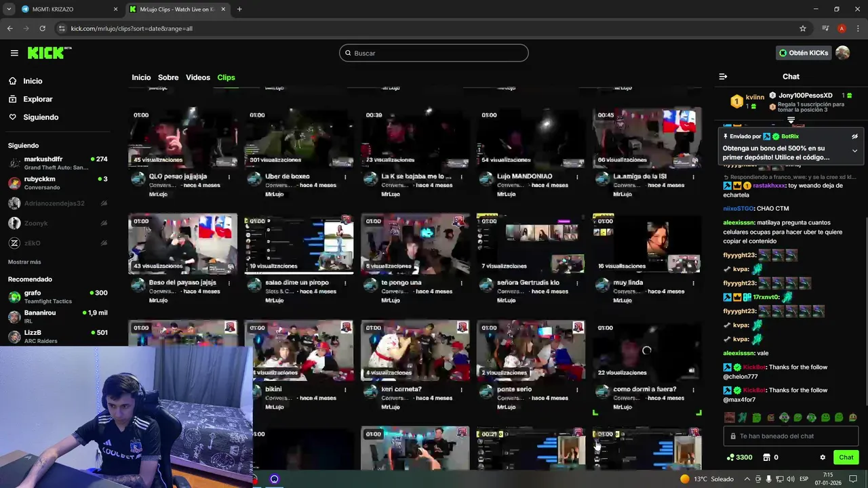
Task: Click username niixoSTGO in chat
Action: click(738, 208)
